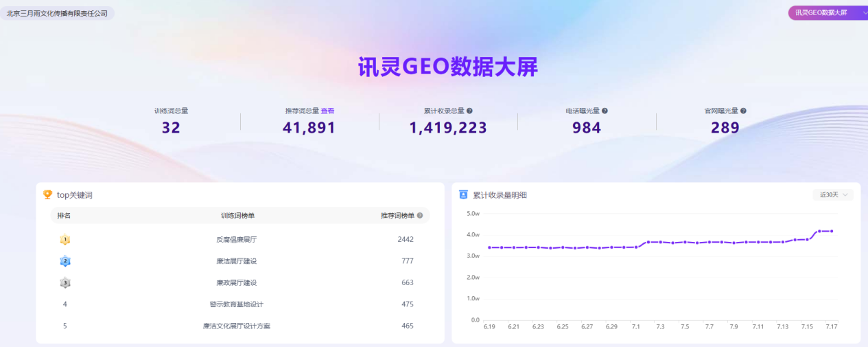Open the 近30天 time range dropdown
Screen dimensions: 868x347
[x=834, y=194]
